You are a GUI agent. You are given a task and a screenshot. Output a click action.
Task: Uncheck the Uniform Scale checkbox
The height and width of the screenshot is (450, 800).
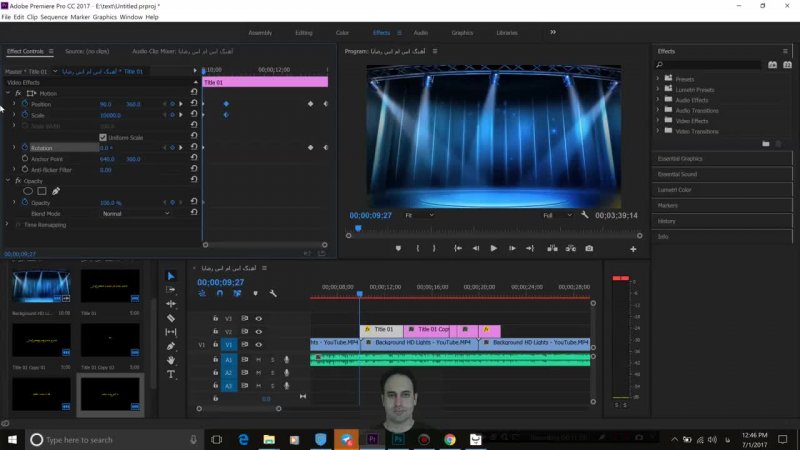[103, 137]
